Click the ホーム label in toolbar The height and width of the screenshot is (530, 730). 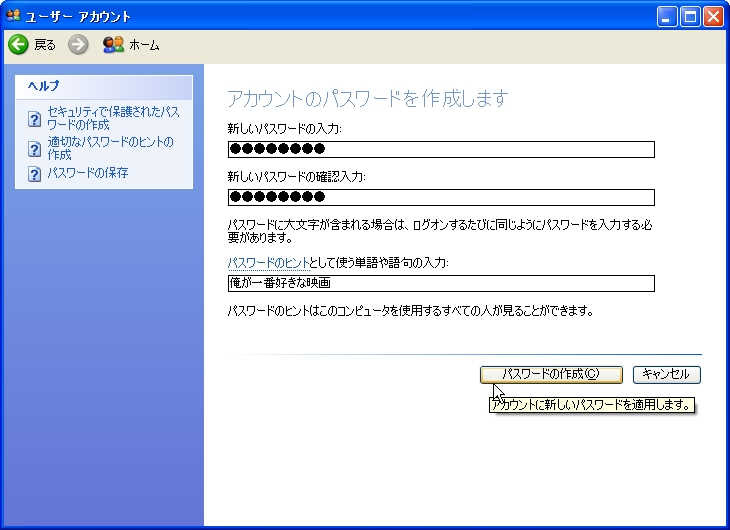144,45
